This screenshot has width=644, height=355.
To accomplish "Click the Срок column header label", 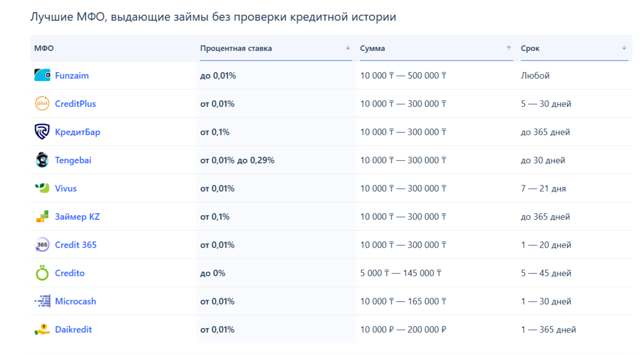I will point(530,49).
